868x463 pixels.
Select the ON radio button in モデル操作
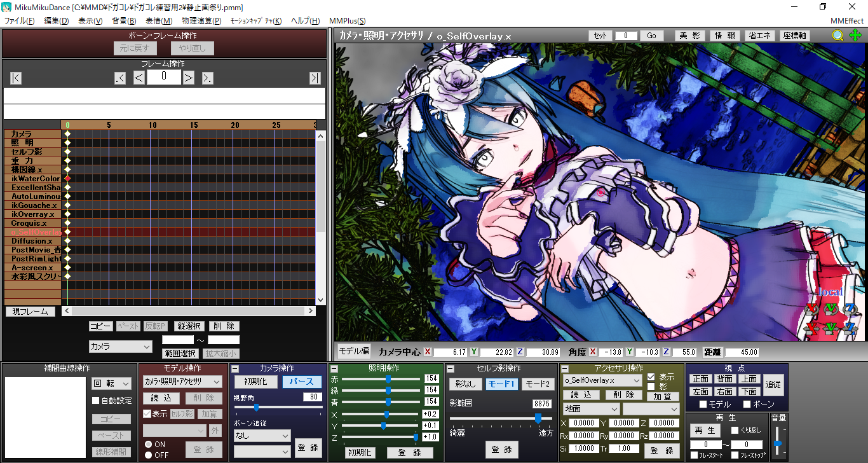coord(148,445)
